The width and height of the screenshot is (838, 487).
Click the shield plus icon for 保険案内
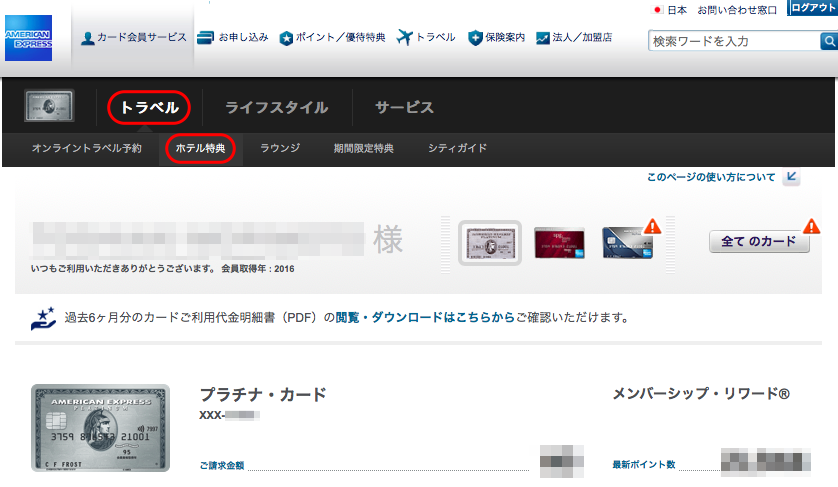point(475,38)
